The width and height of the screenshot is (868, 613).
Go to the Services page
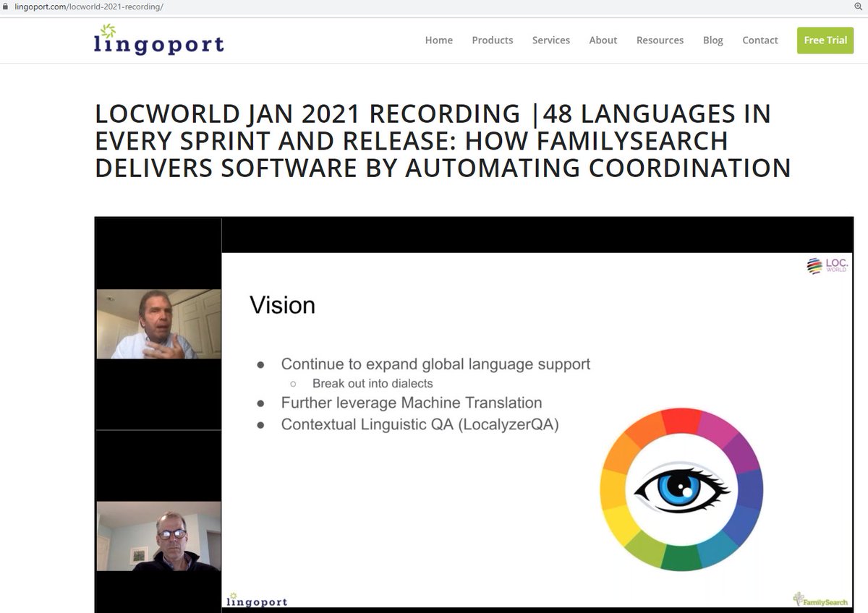coord(551,40)
